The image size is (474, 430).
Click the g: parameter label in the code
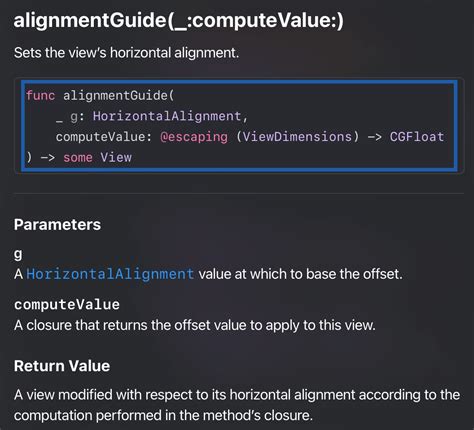77,117
